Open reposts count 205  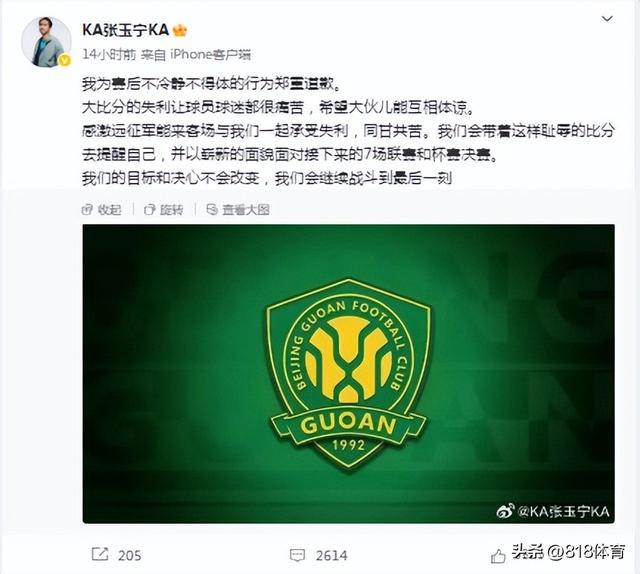(129, 555)
